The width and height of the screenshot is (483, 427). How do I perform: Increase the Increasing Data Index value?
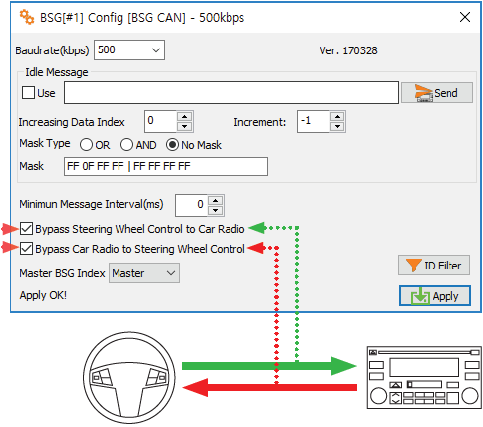tap(185, 117)
